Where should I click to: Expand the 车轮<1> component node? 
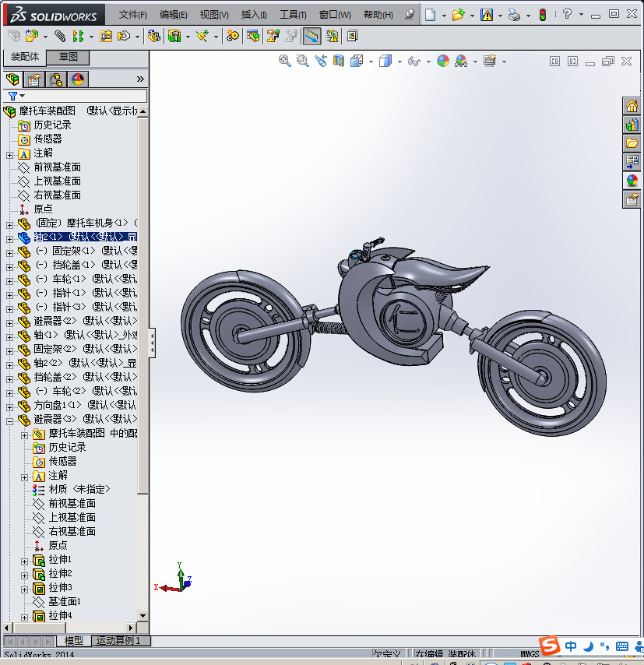pyautogui.click(x=10, y=281)
